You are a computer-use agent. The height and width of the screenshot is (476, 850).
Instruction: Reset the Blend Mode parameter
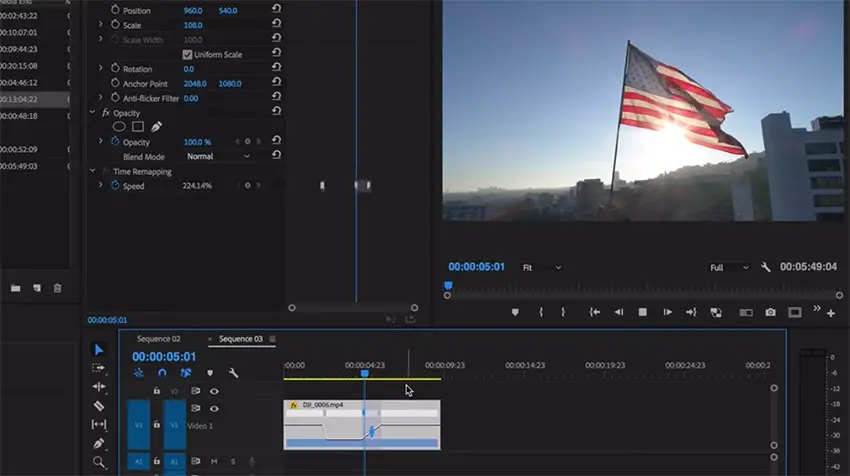276,155
